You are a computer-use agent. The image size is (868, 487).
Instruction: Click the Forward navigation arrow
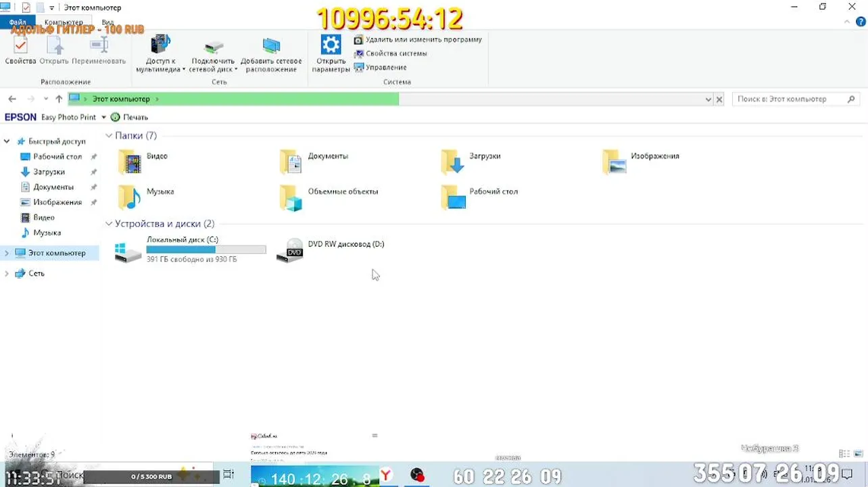(x=30, y=99)
